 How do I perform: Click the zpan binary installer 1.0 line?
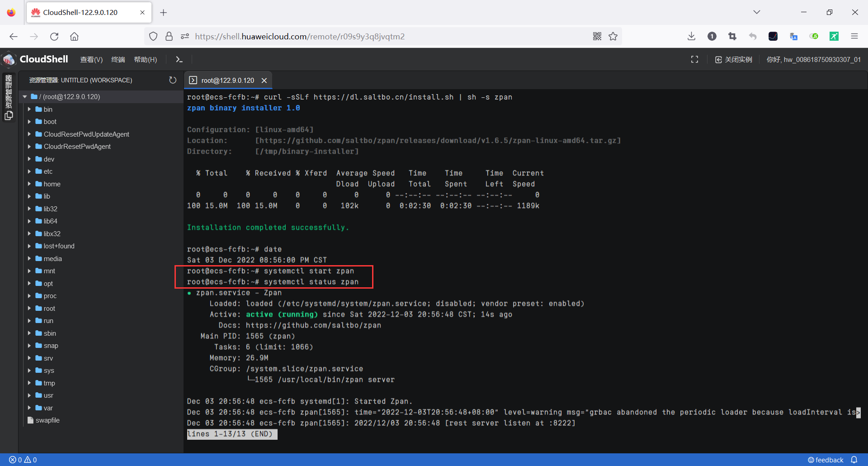(x=243, y=108)
